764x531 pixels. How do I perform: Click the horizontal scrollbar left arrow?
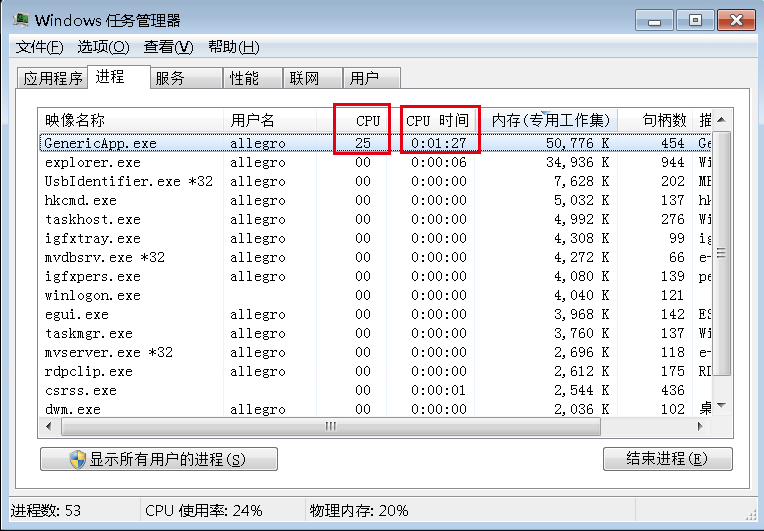pyautogui.click(x=49, y=427)
